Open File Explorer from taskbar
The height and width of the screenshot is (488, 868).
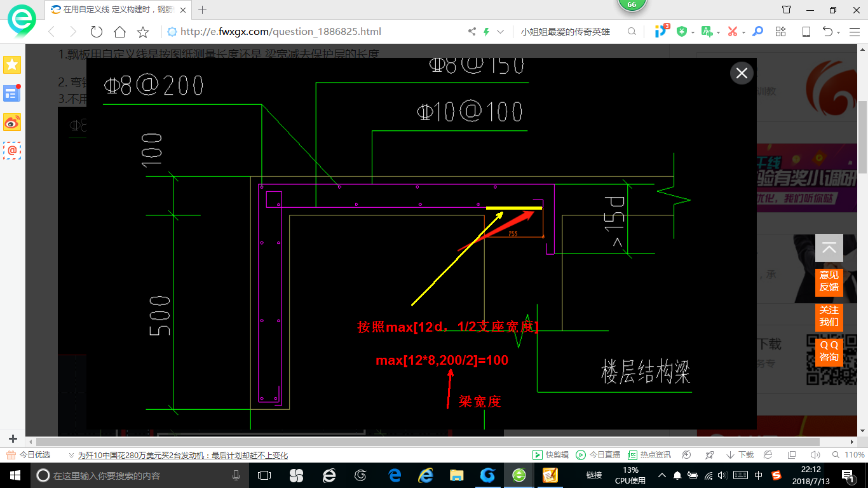click(x=456, y=475)
